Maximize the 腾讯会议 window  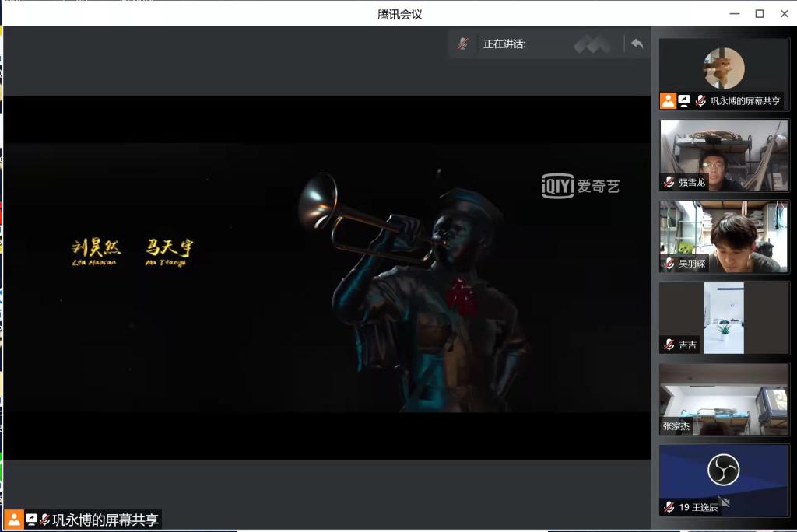click(x=760, y=13)
